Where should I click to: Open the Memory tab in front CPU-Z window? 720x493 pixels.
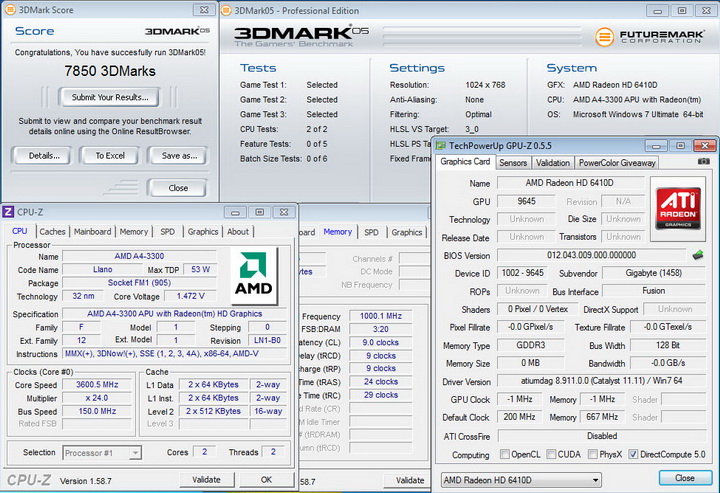(x=134, y=232)
